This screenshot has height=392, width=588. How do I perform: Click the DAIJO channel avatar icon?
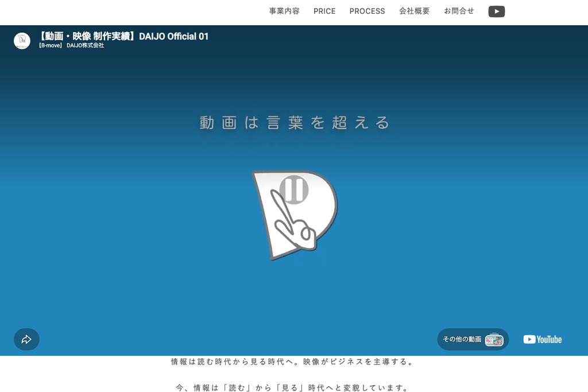coord(22,41)
